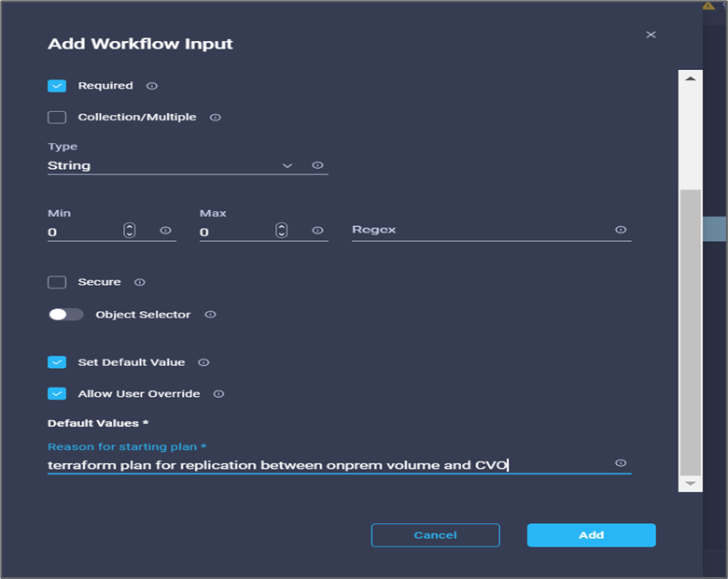Check the Secure checkbox

(57, 282)
